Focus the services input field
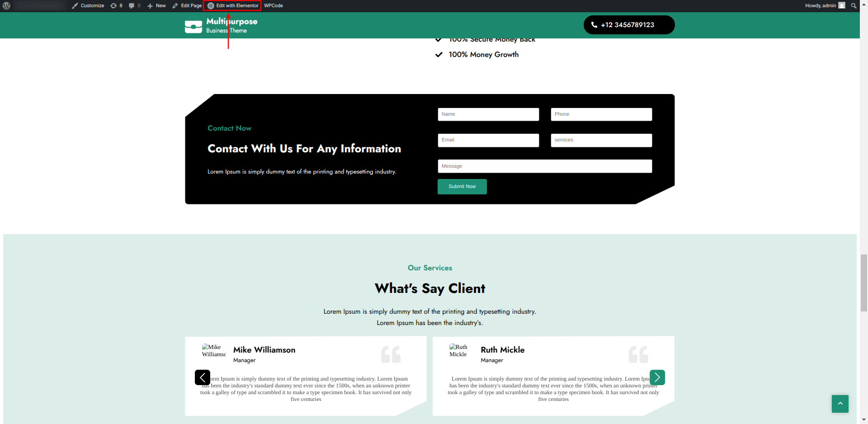 coord(601,140)
